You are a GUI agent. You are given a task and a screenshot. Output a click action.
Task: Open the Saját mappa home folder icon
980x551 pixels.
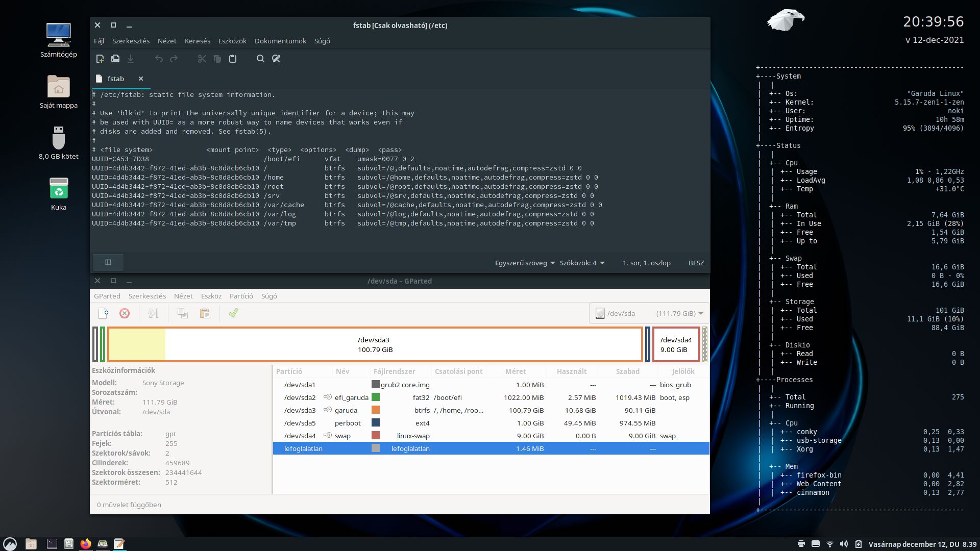[59, 92]
